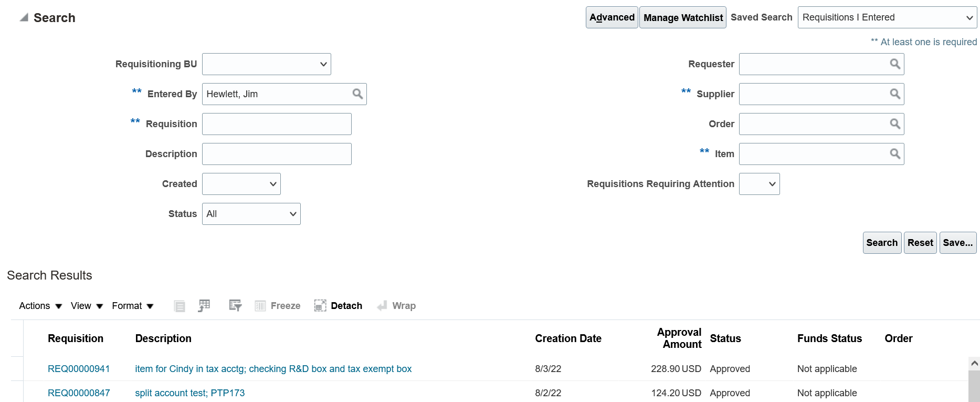Screen dimensions: 980x402
Task: Select the 124.20 USD amount cell
Action: point(676,393)
